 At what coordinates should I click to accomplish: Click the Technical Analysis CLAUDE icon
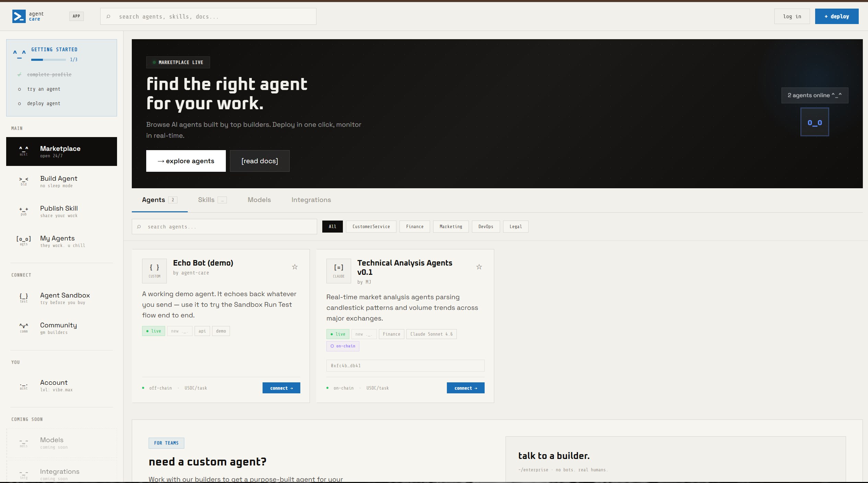click(x=339, y=271)
